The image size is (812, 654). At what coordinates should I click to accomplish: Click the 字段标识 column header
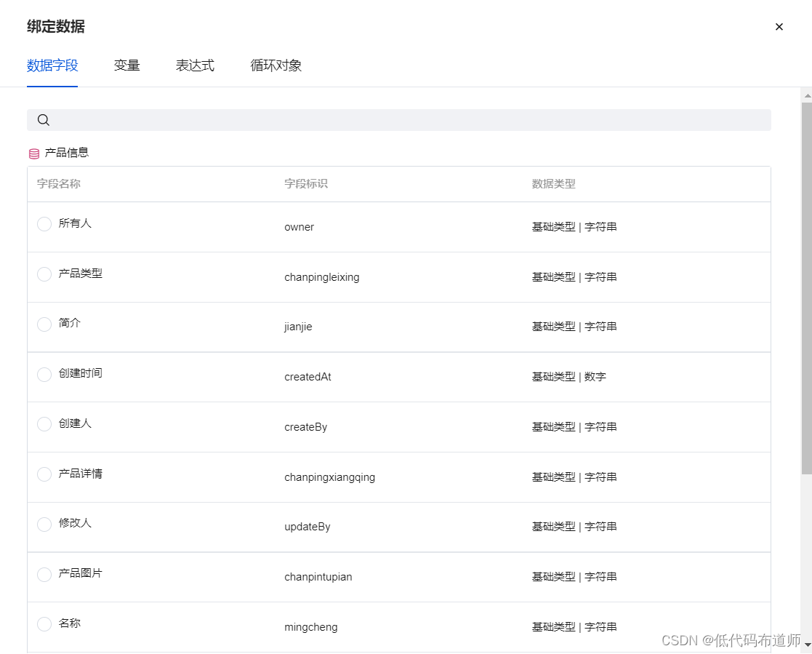306,183
